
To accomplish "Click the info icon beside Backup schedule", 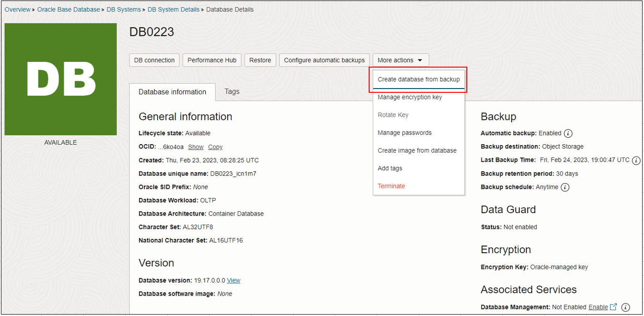I will click(565, 187).
